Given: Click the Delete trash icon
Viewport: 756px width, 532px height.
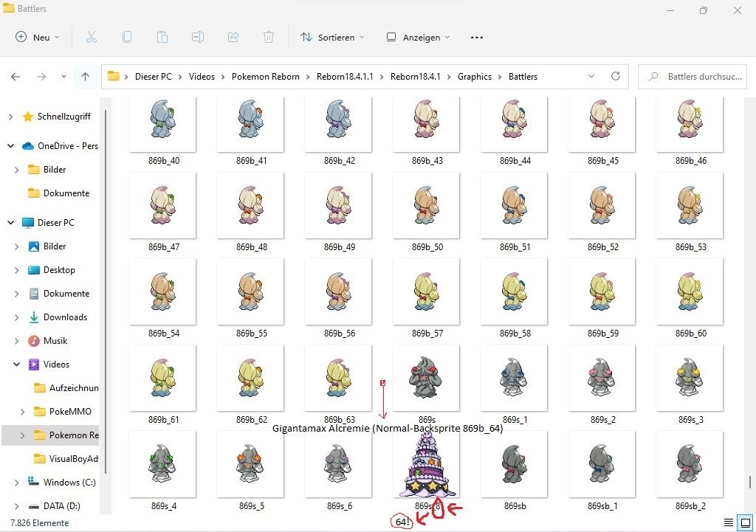Looking at the screenshot, I should click(x=269, y=37).
